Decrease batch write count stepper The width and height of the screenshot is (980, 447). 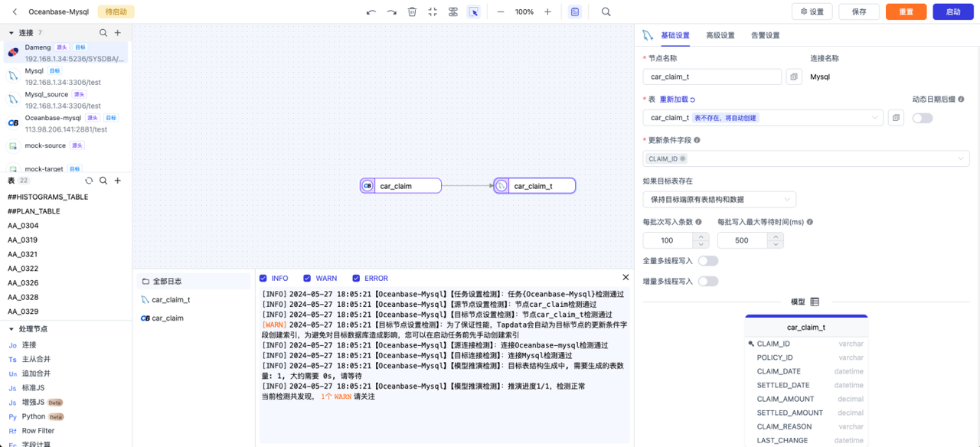point(701,244)
